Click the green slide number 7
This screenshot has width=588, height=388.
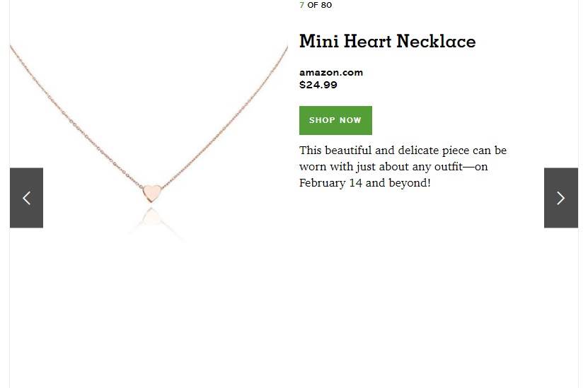point(301,5)
